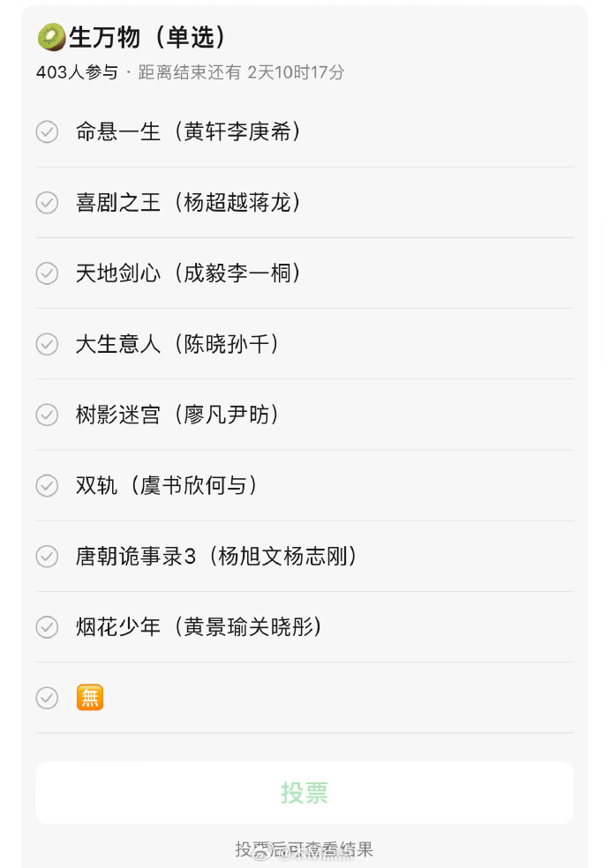
Task: Click the kiwi emoji in poll title
Action: point(51,37)
